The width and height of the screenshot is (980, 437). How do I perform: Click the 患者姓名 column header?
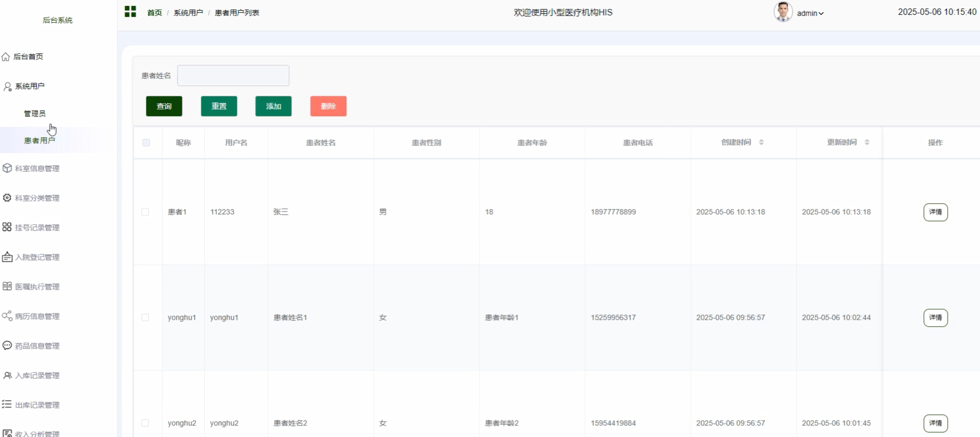pos(321,142)
